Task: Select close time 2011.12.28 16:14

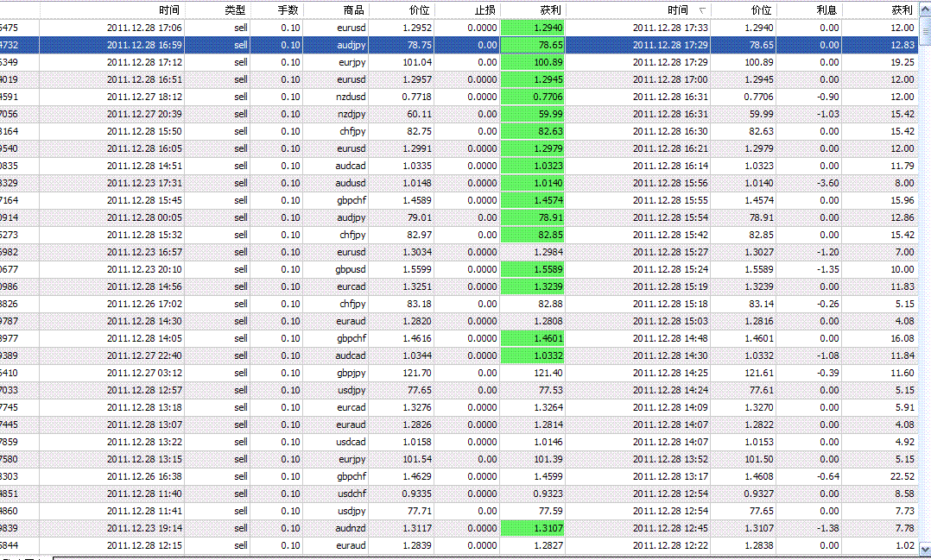Action: 670,166
